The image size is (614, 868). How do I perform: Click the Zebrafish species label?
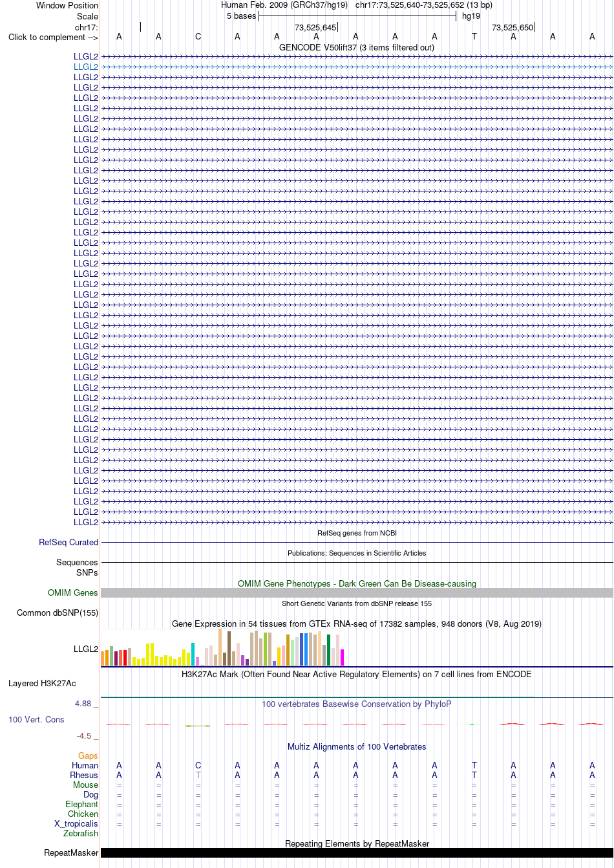(x=81, y=833)
